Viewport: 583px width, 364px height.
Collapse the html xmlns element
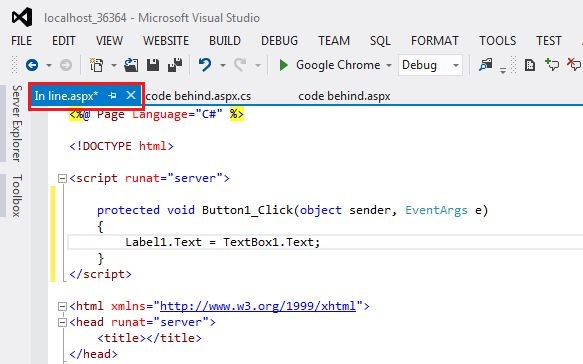62,307
